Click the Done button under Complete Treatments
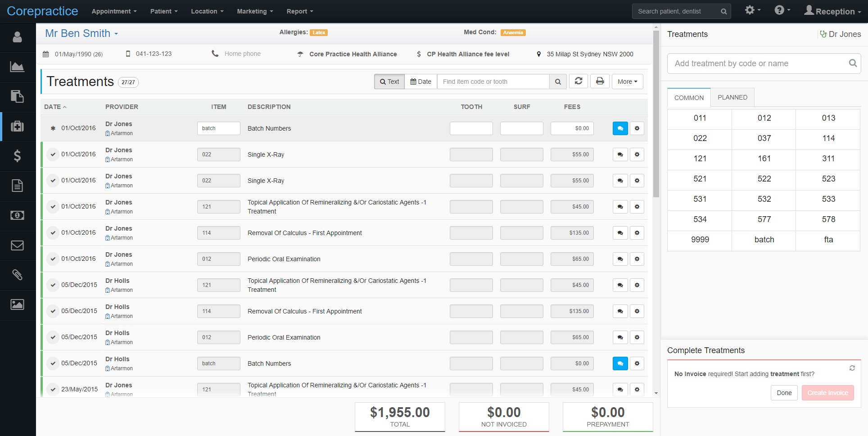868x436 pixels. (x=784, y=393)
